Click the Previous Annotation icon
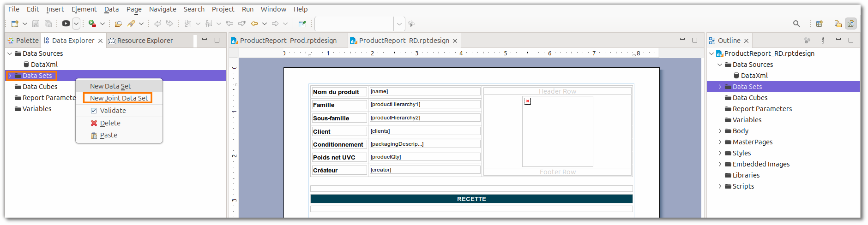This screenshot has width=868, height=225. (x=209, y=24)
